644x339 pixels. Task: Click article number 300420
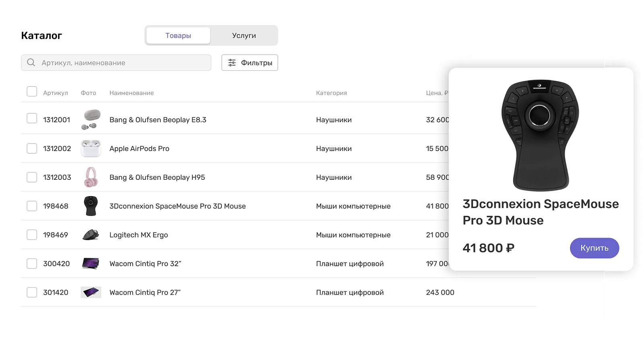56,264
